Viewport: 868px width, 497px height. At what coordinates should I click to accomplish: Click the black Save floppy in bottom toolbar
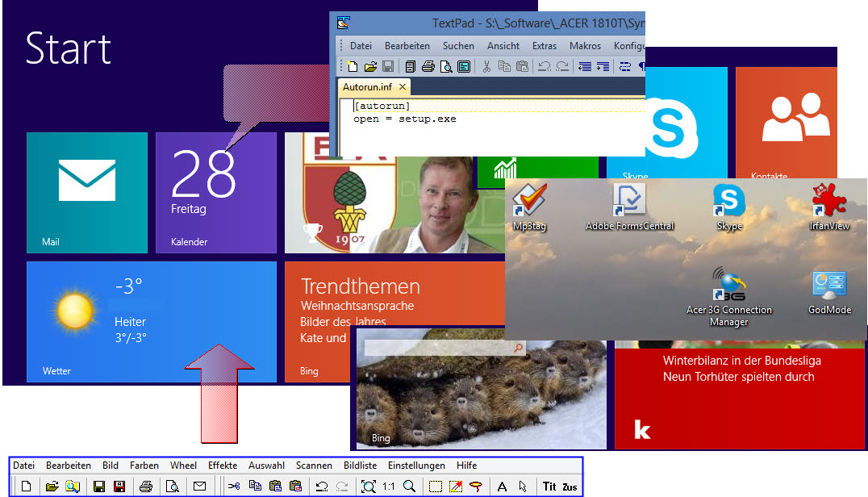(99, 487)
